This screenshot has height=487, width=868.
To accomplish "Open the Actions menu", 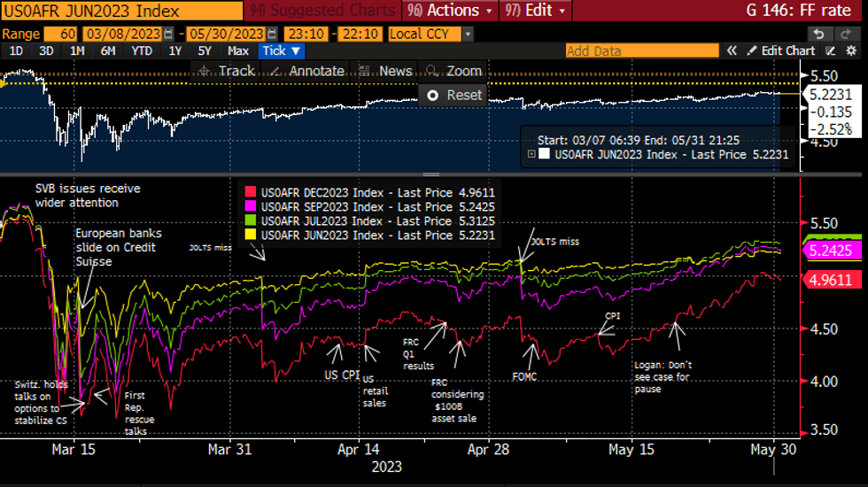I will (x=452, y=11).
